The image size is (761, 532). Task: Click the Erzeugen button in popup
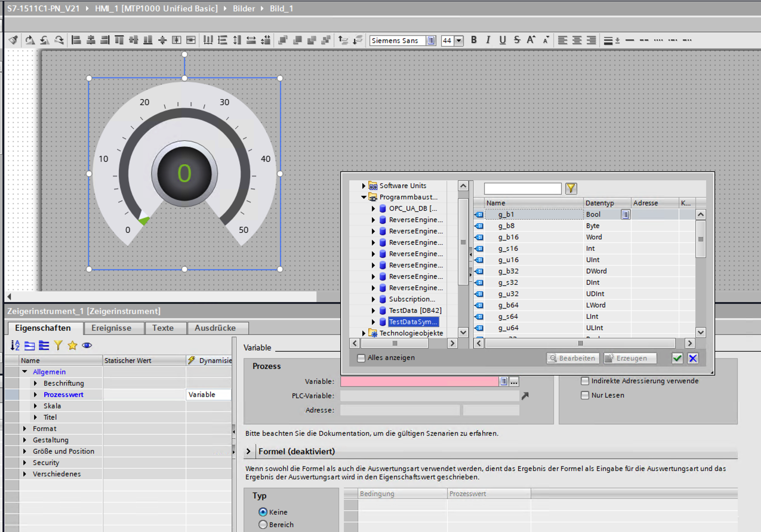point(630,358)
